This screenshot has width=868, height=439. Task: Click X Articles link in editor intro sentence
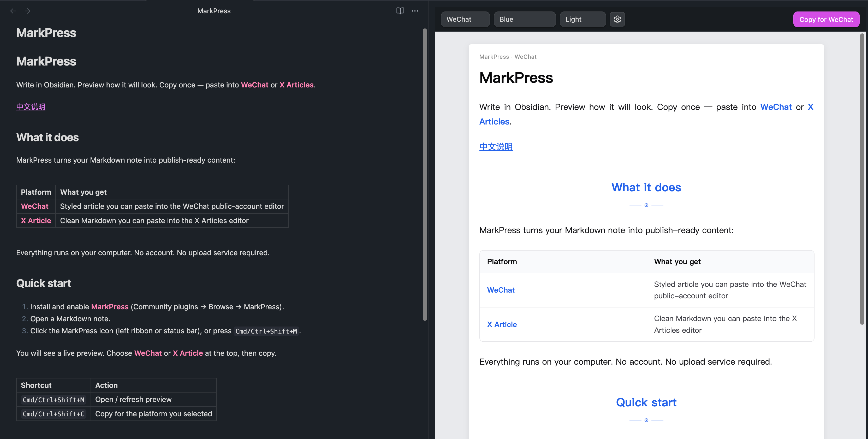pyautogui.click(x=296, y=85)
